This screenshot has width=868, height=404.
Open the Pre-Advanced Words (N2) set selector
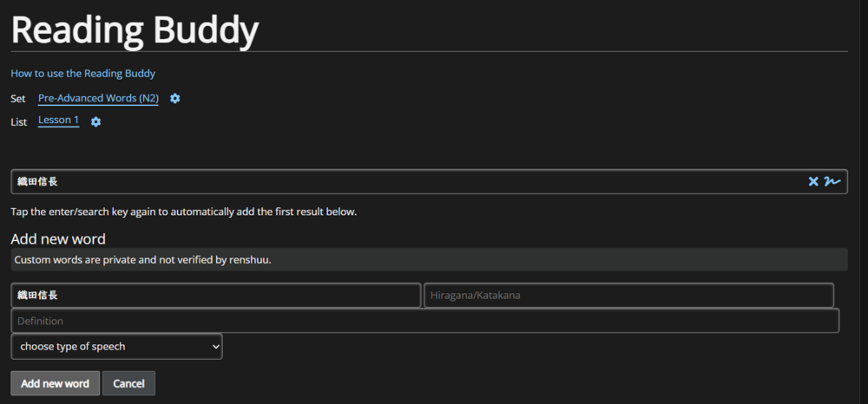tap(98, 99)
